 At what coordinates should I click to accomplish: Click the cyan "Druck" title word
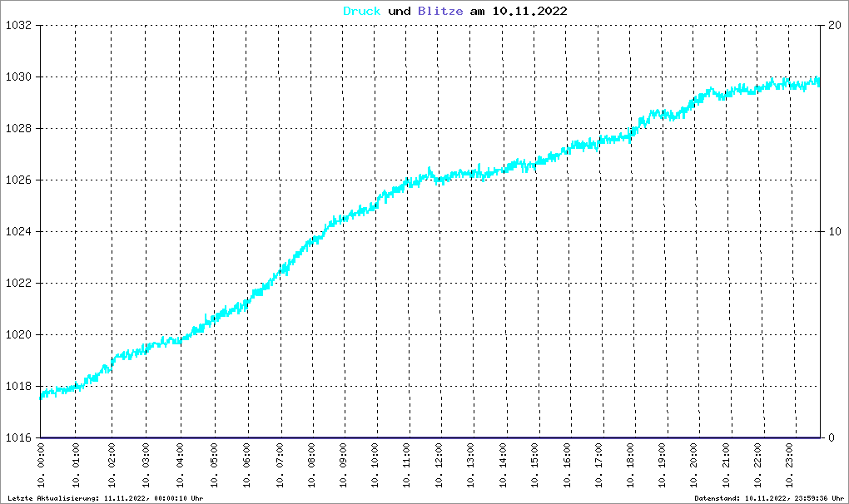click(362, 11)
